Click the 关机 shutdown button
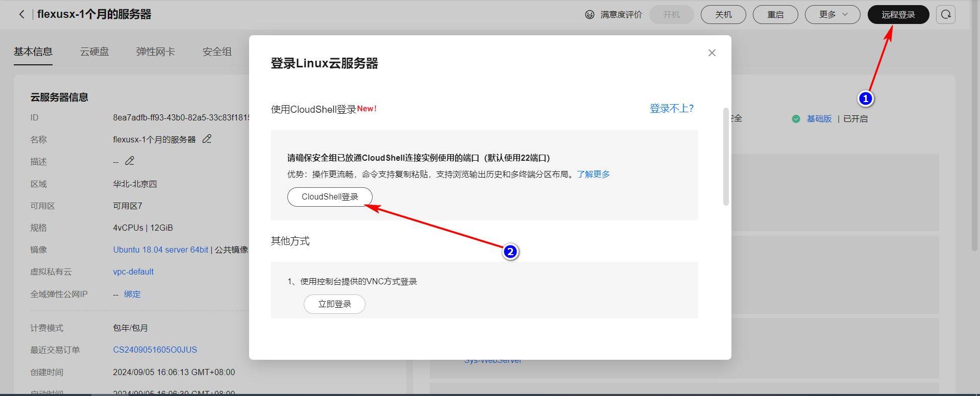The height and width of the screenshot is (396, 980). point(723,14)
